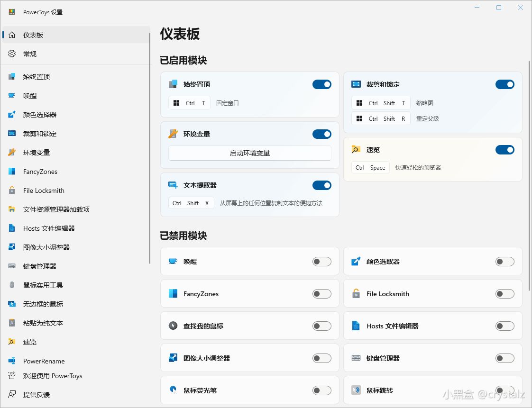Open 无边框的鼠标 via its sidebar icon
Image resolution: width=532 pixels, height=408 pixels.
click(12, 304)
